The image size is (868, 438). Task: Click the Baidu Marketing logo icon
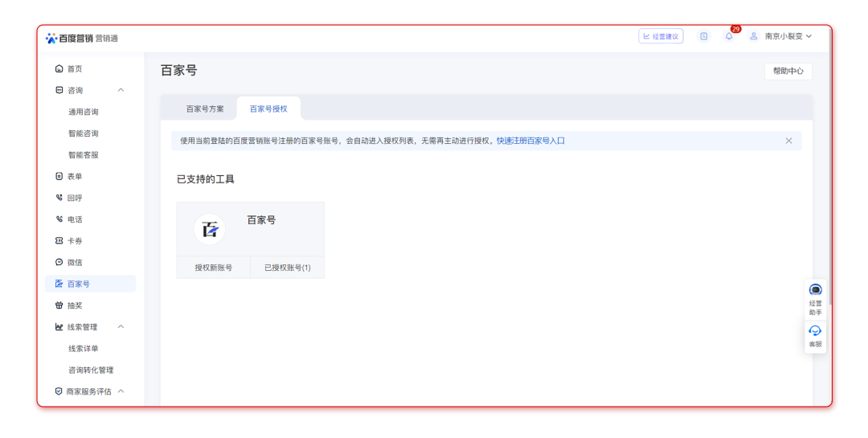click(x=51, y=38)
